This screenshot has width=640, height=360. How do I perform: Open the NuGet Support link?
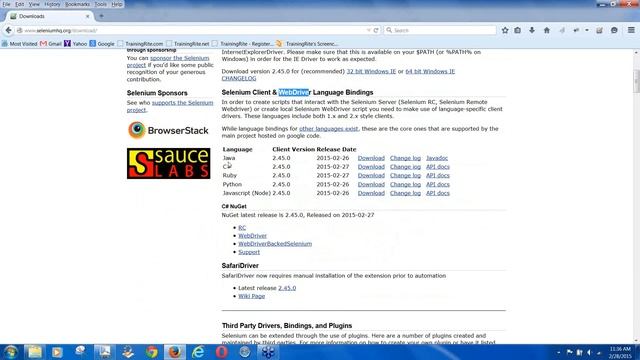pyautogui.click(x=249, y=252)
